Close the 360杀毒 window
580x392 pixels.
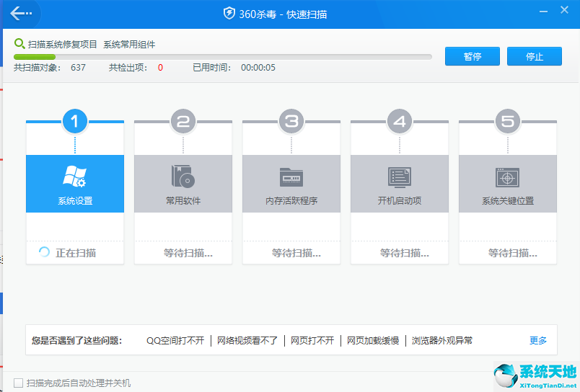[564, 10]
